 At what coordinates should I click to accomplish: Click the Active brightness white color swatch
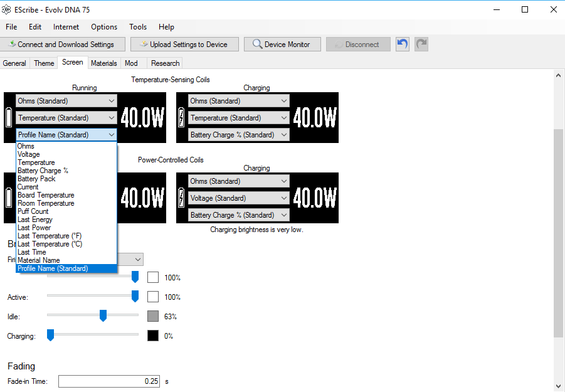point(153,297)
